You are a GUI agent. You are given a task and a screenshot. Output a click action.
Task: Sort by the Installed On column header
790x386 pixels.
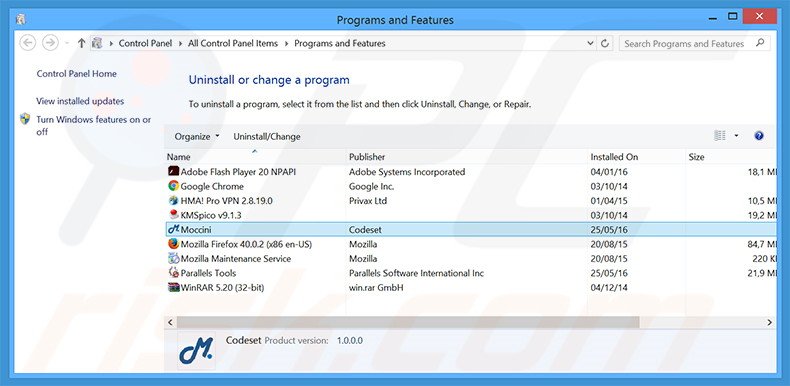(636, 157)
